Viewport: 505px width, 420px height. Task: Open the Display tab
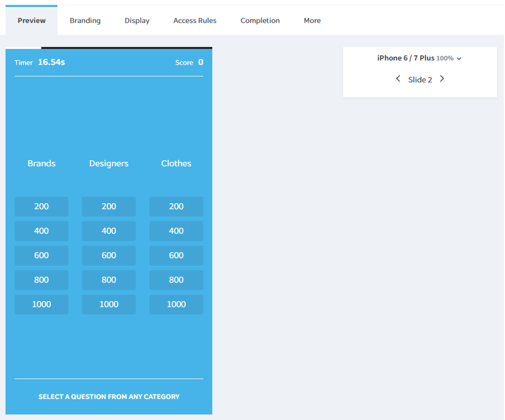[136, 20]
